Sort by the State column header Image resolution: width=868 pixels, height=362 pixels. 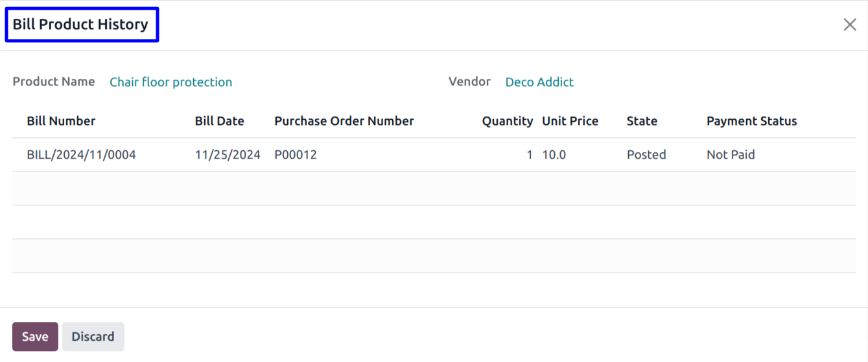642,121
